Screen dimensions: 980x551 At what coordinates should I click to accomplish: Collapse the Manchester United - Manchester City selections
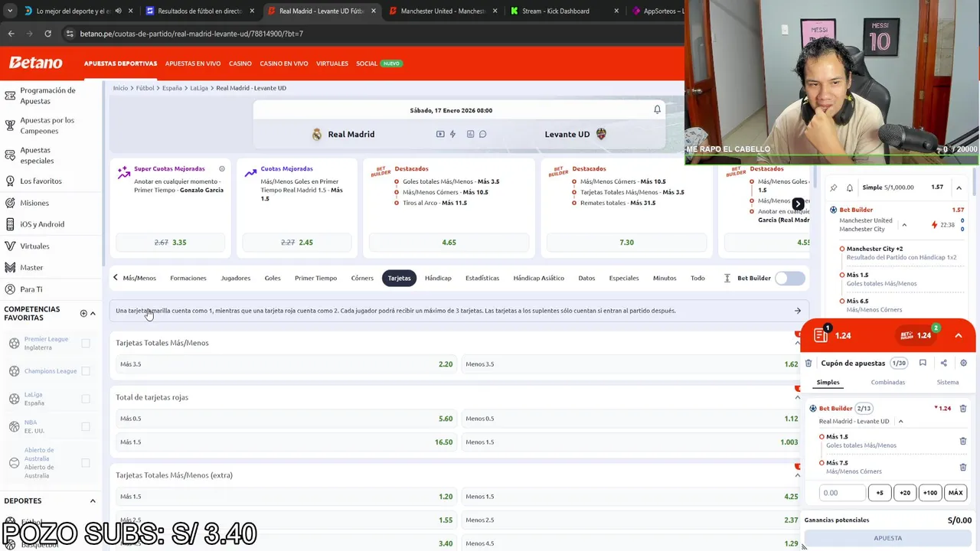pos(904,225)
